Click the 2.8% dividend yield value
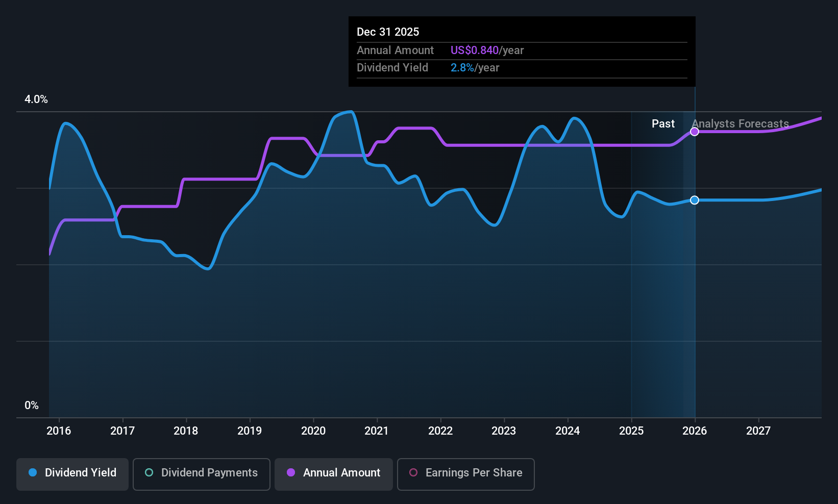 (462, 68)
